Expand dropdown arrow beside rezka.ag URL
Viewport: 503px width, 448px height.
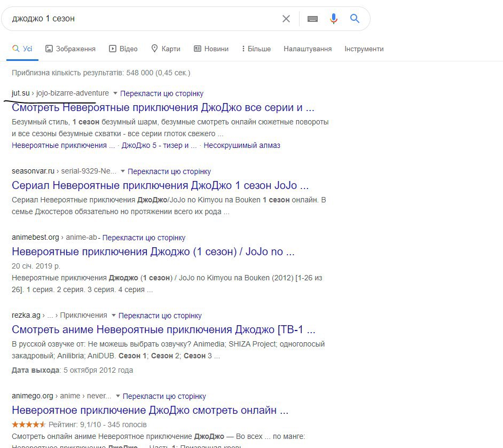113,316
